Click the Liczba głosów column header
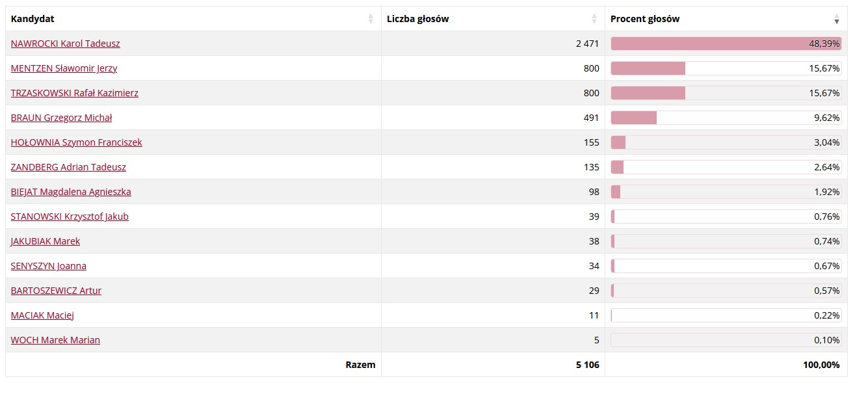Viewport: 868px width, 394px height. [493, 19]
